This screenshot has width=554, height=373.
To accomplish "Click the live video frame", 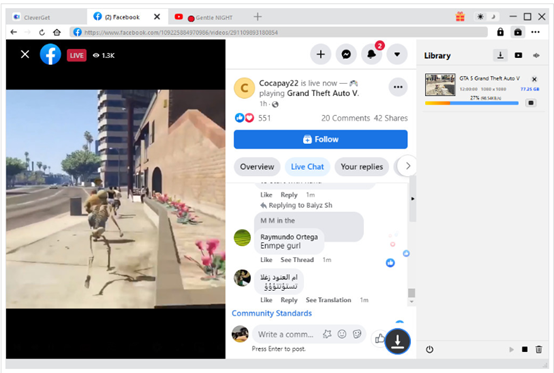I will click(116, 199).
